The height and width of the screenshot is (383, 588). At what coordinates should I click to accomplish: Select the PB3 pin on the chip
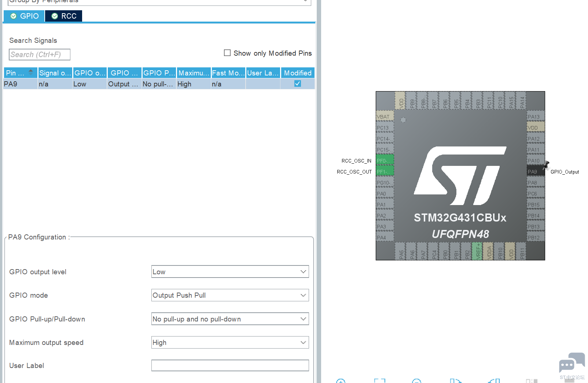point(477,101)
